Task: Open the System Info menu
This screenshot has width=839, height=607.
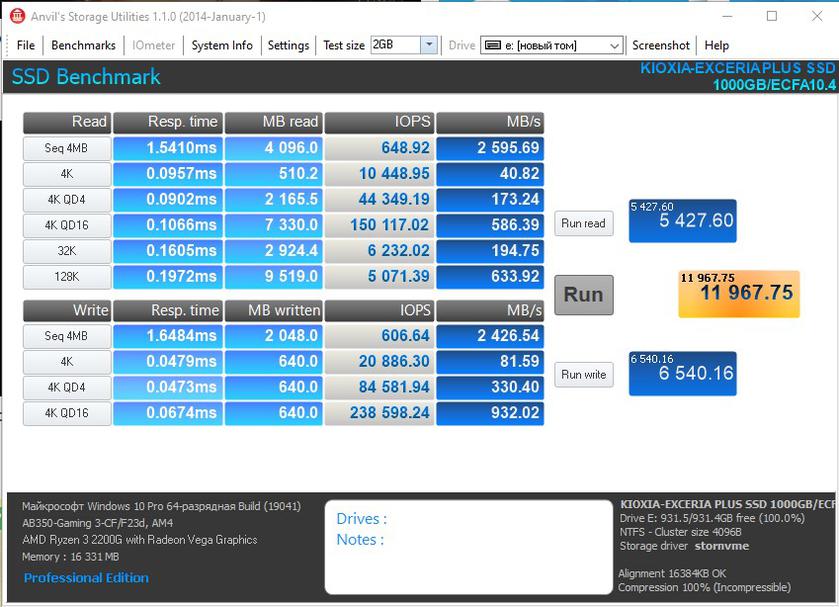Action: click(x=222, y=45)
